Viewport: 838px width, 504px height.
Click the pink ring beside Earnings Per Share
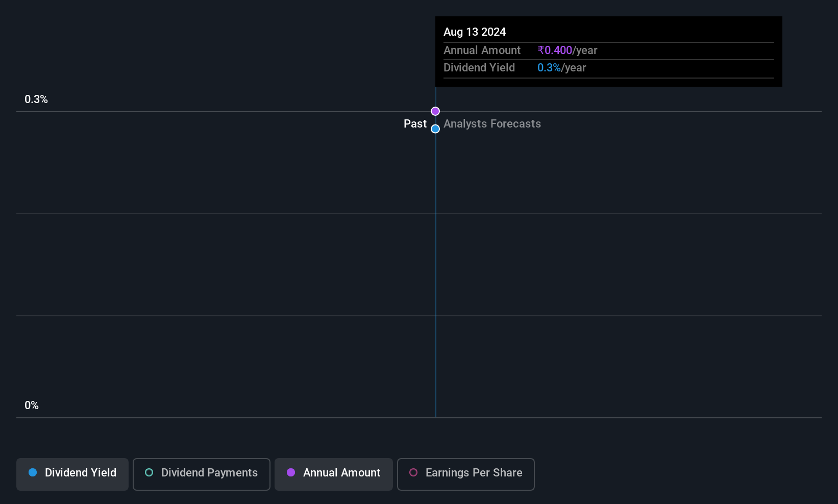(x=413, y=473)
